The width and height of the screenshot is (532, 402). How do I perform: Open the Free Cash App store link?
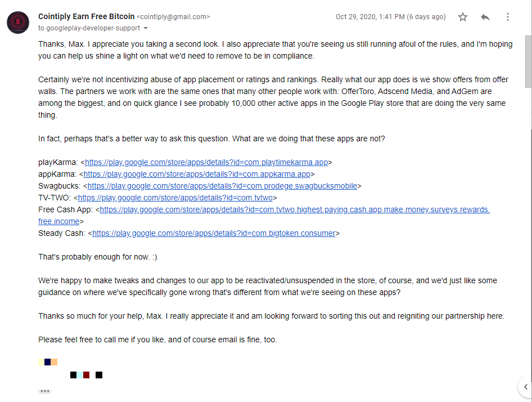pyautogui.click(x=295, y=209)
